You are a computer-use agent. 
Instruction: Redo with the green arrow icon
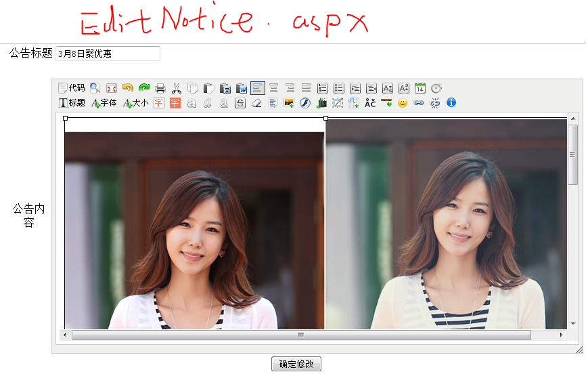coord(144,88)
